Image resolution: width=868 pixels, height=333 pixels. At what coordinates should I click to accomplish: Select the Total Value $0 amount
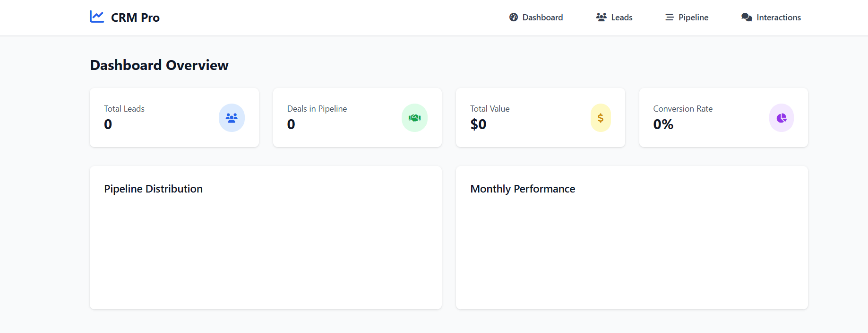[478, 124]
